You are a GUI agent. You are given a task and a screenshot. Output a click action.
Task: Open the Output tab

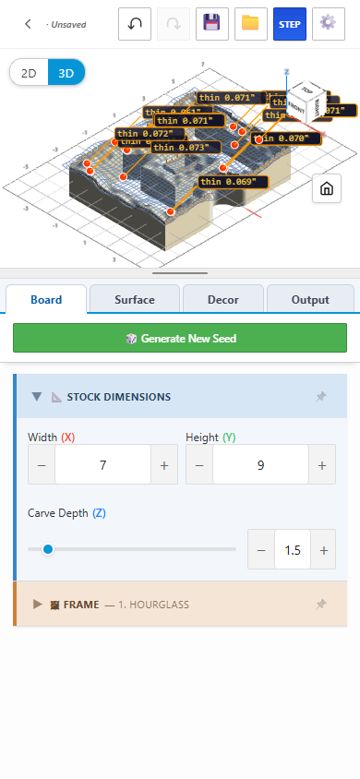coord(310,300)
